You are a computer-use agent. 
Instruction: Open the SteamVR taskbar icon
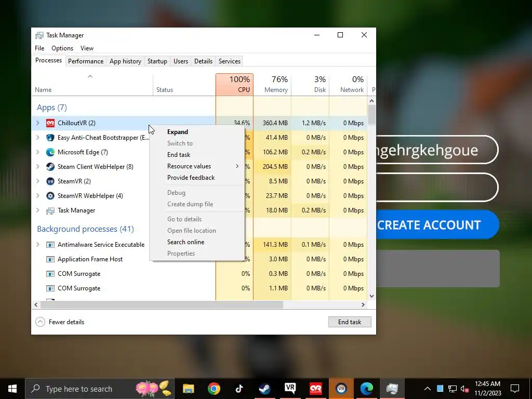tap(290, 389)
